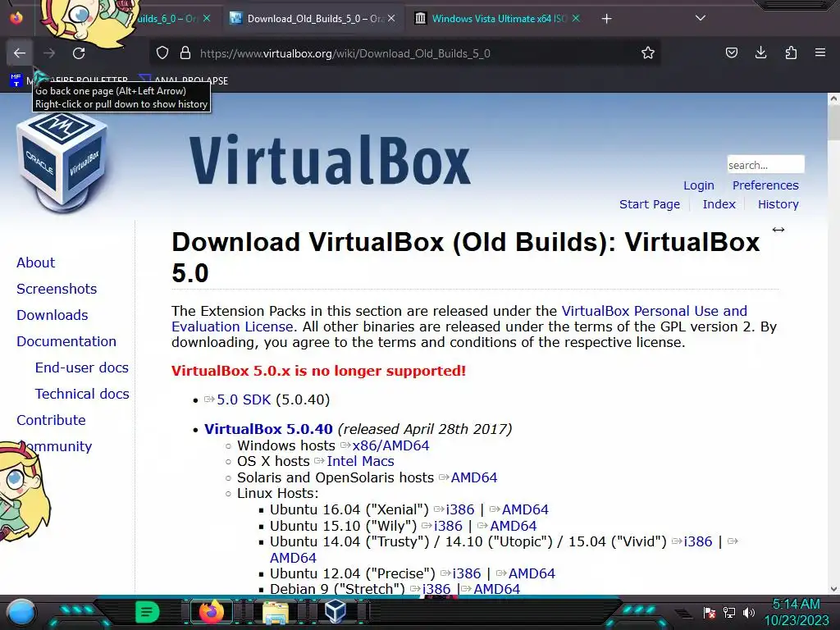This screenshot has height=630, width=840.
Task: Go to Start Page link
Action: coord(650,204)
